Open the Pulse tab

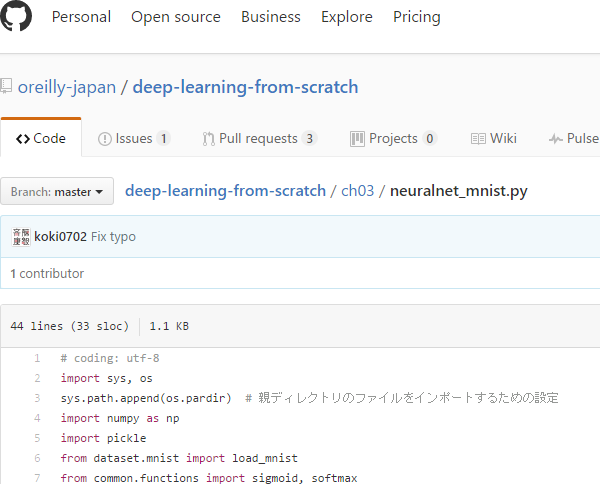[574, 139]
